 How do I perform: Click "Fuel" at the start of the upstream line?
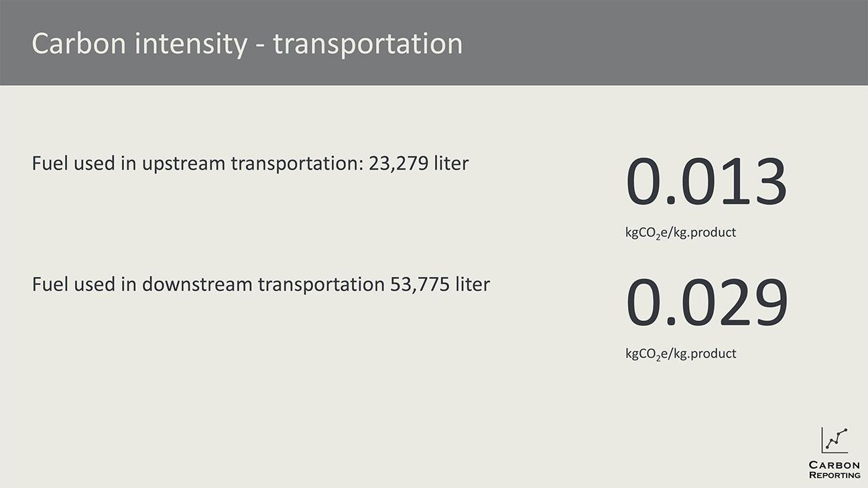[x=48, y=163]
